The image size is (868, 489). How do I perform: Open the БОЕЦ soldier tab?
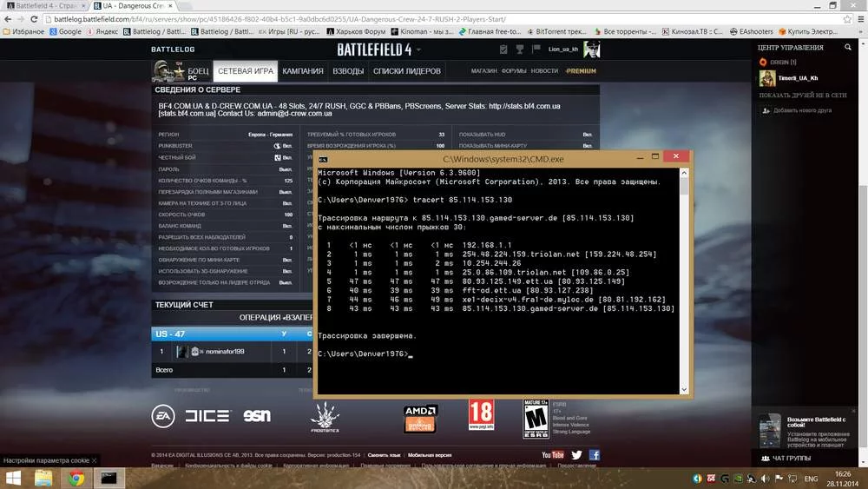coord(182,71)
